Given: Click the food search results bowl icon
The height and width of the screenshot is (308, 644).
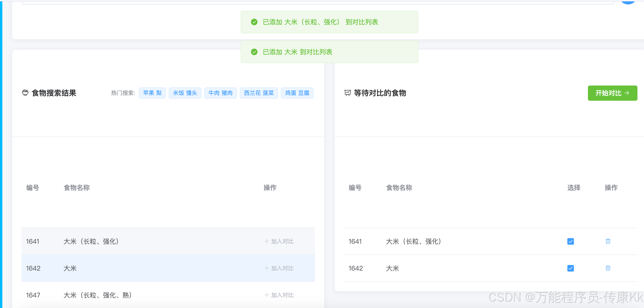Looking at the screenshot, I should pyautogui.click(x=25, y=93).
